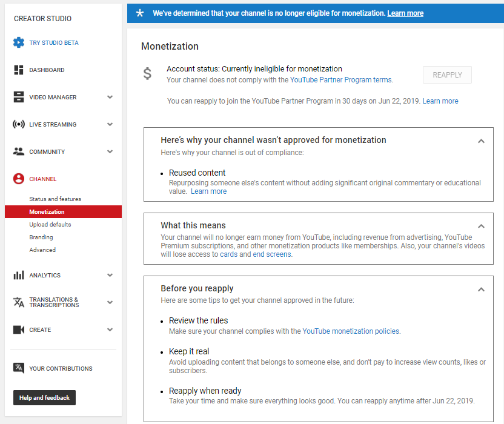504x424 pixels.
Task: Click the Create camera icon
Action: 19,330
